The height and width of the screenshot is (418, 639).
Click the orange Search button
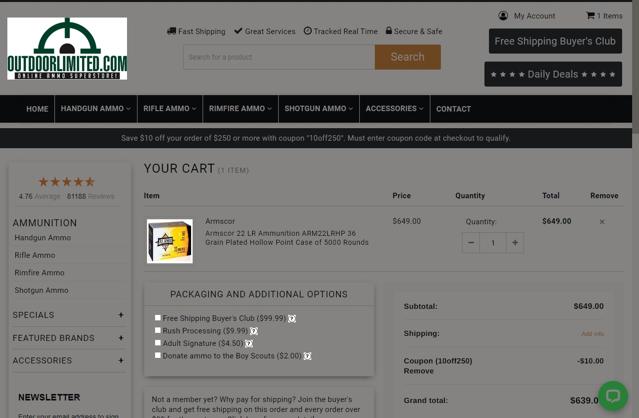[408, 57]
